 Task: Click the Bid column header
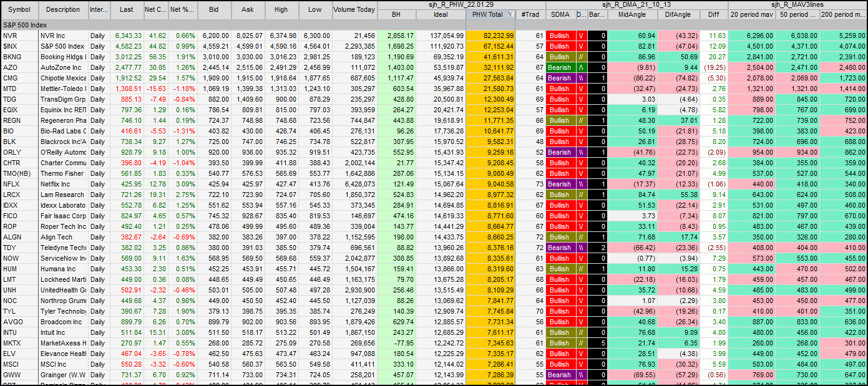click(214, 9)
